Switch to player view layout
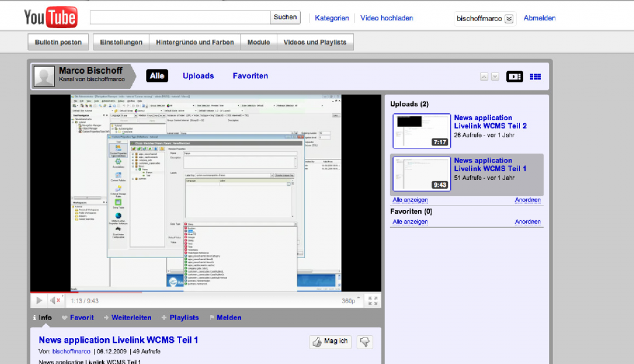The width and height of the screenshot is (634, 364). (515, 76)
